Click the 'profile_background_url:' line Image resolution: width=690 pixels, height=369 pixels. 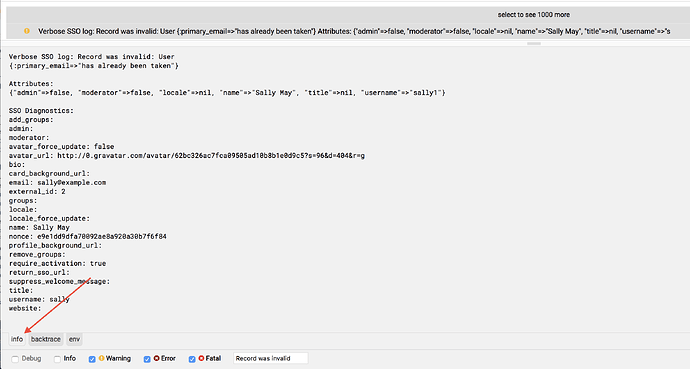(55, 245)
